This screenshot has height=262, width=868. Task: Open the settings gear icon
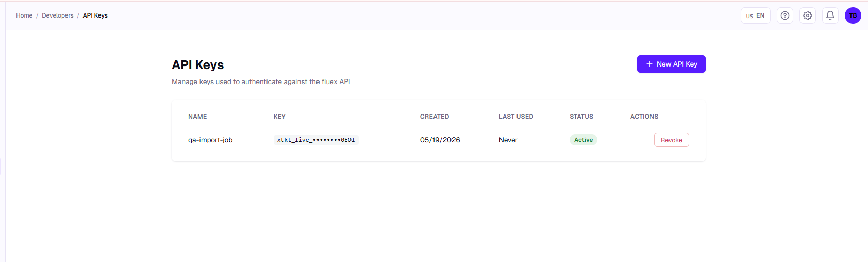[808, 15]
